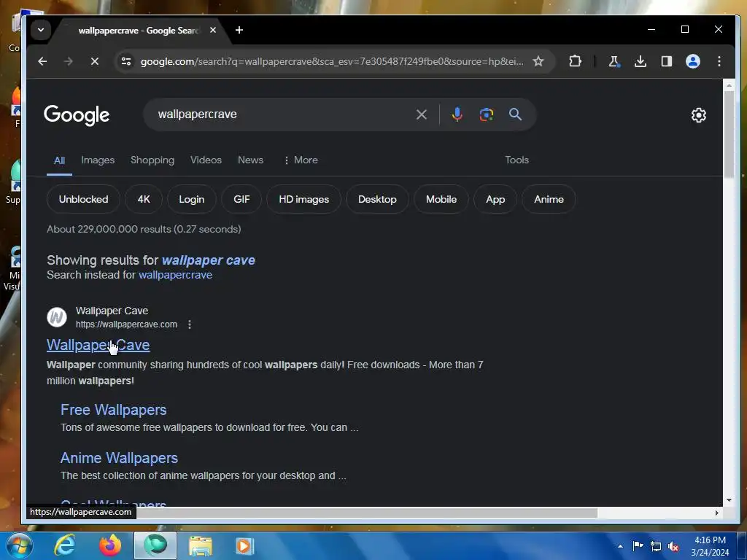Viewport: 747px width, 560px height.
Task: View site information icon in address bar
Action: (126, 61)
